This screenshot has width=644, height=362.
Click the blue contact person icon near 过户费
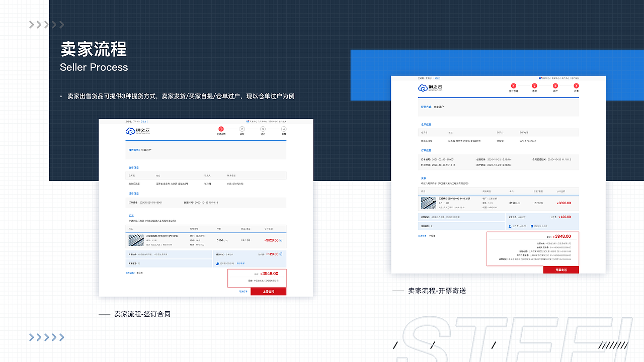tap(217, 263)
